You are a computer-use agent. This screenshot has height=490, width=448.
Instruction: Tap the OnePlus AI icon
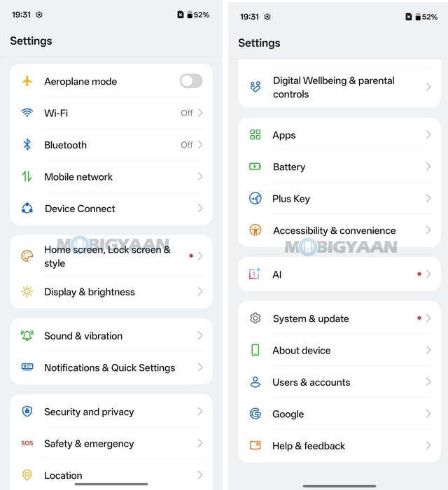tap(255, 274)
